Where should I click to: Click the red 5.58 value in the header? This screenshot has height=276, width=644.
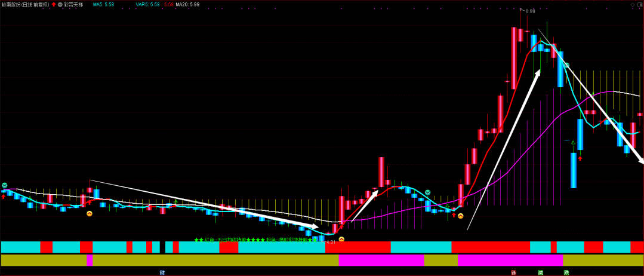click(168, 4)
